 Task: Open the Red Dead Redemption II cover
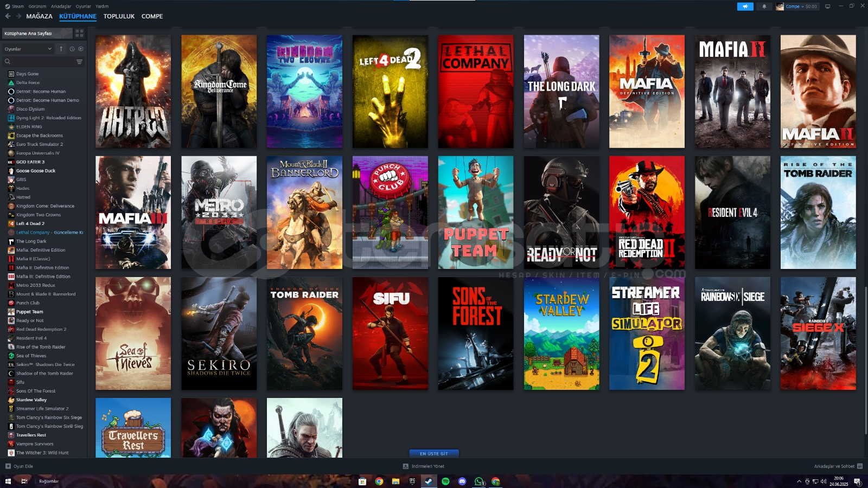pyautogui.click(x=647, y=213)
